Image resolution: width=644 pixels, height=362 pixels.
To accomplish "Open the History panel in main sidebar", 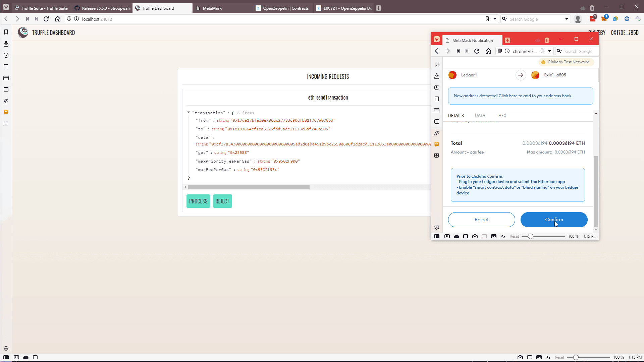I will 6,55.
